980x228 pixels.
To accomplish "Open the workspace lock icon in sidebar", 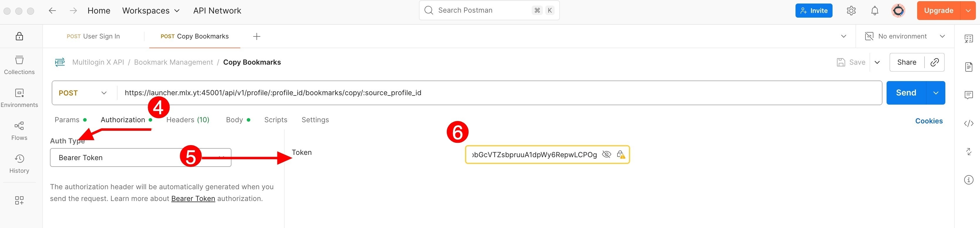I will pos(19,36).
